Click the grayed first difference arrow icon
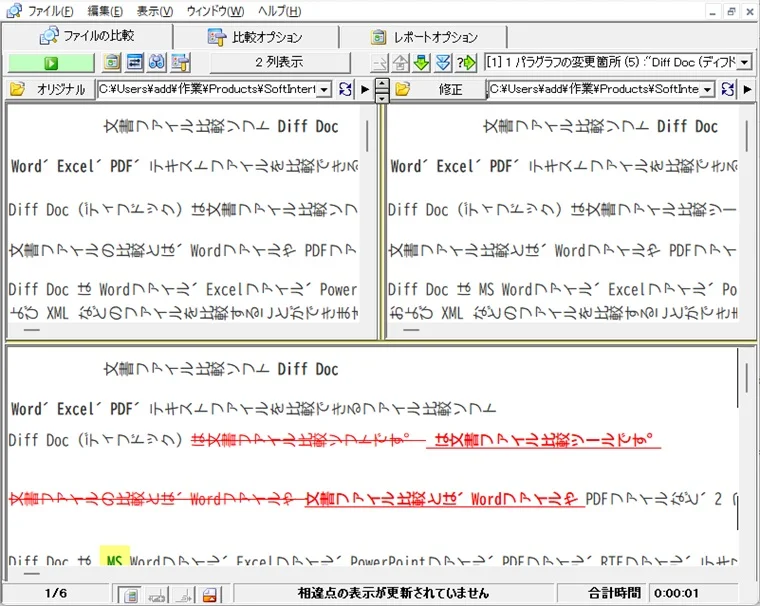This screenshot has width=760, height=606. (x=379, y=63)
